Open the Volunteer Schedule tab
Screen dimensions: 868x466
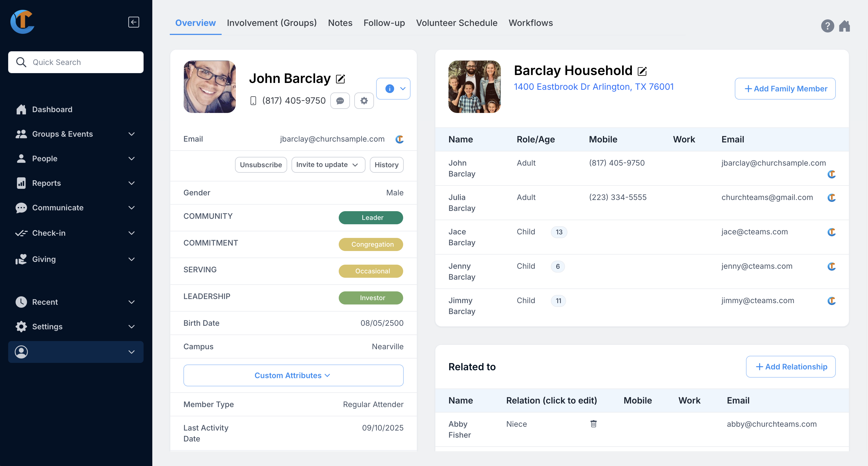pos(456,23)
